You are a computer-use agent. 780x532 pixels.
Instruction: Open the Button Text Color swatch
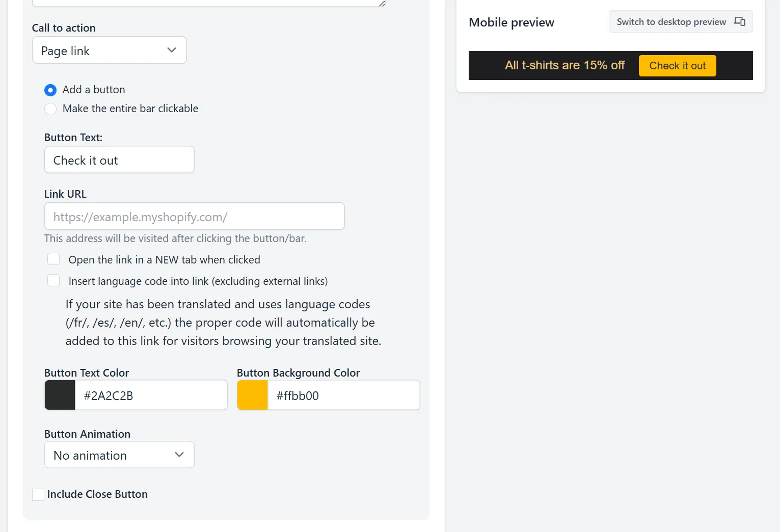click(x=60, y=395)
